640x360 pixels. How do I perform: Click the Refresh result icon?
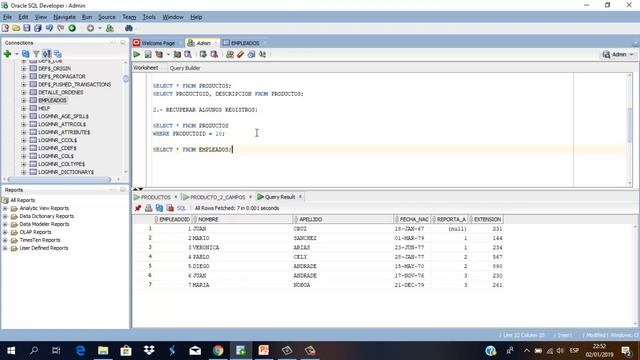pos(159,208)
